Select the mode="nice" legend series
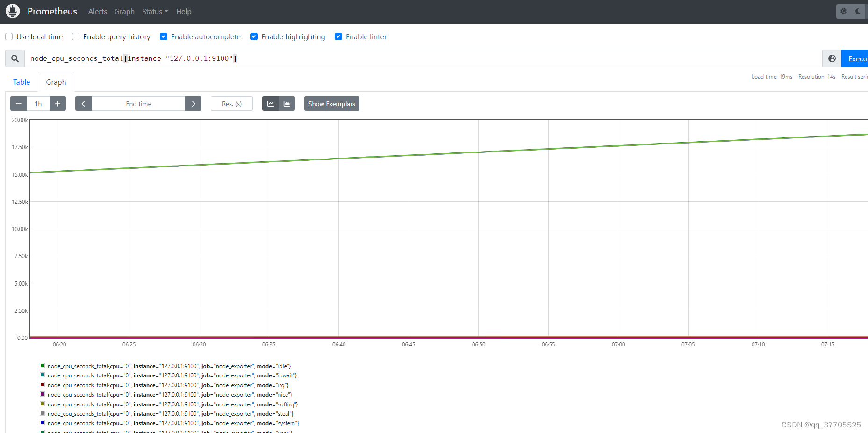 click(170, 395)
